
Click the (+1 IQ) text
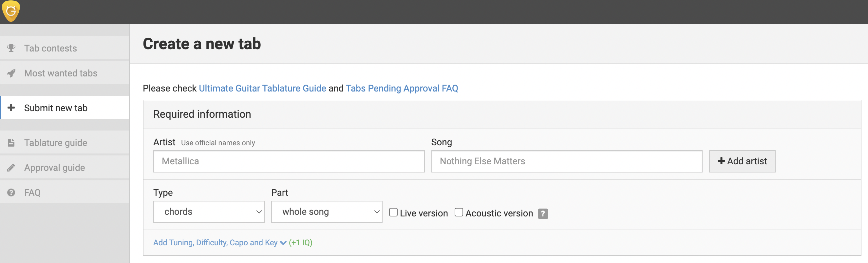pos(301,243)
